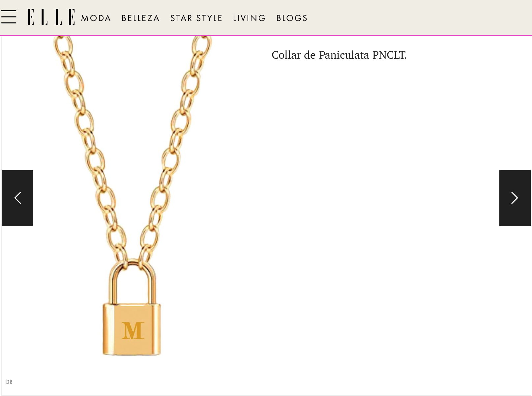Click the gold padlock pendant body
The image size is (532, 396).
point(132,329)
